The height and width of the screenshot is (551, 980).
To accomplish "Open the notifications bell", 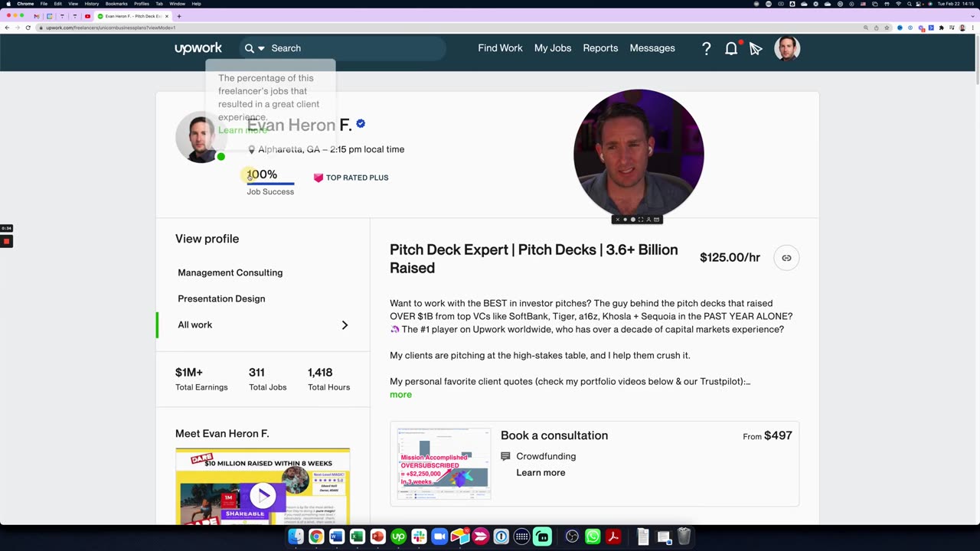I will pyautogui.click(x=731, y=48).
